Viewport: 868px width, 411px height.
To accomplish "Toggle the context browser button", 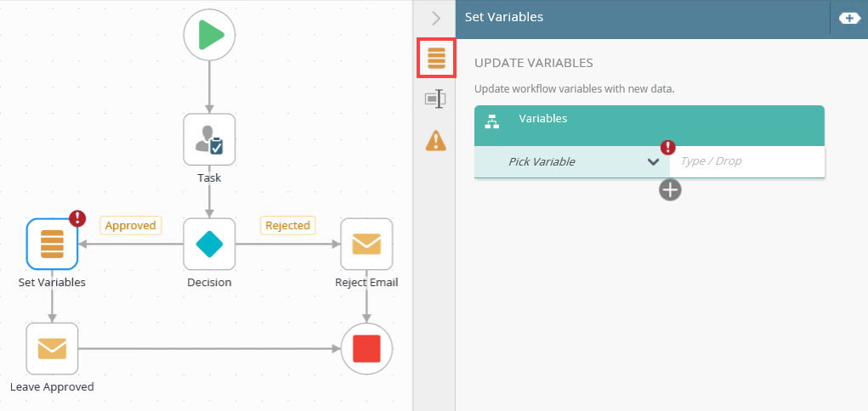I will pos(848,18).
